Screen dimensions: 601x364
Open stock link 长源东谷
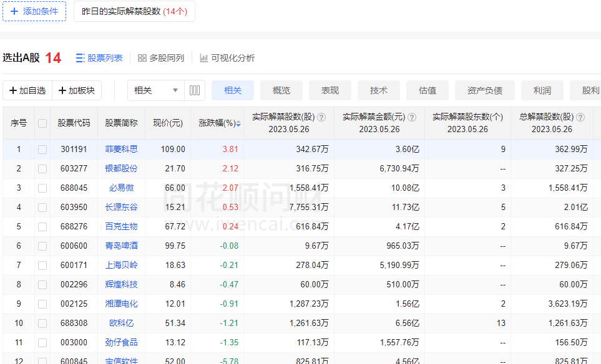coord(121,207)
